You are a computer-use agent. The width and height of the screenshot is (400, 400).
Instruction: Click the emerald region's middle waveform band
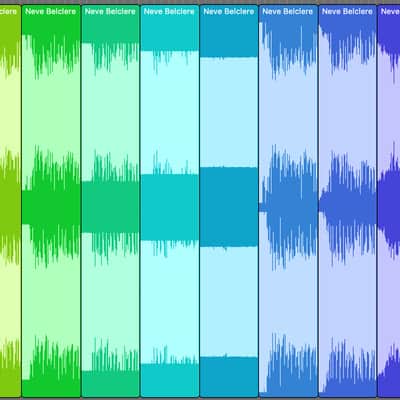pos(110,207)
